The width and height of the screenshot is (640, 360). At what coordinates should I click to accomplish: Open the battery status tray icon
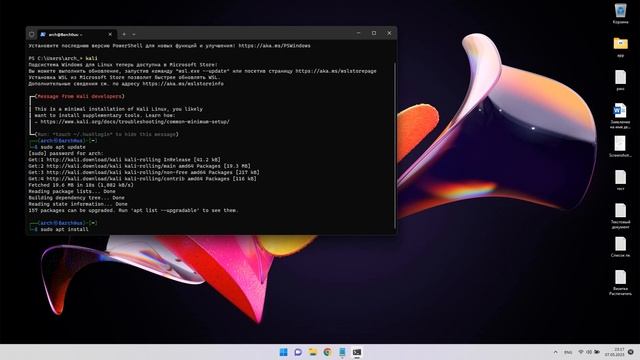click(597, 352)
